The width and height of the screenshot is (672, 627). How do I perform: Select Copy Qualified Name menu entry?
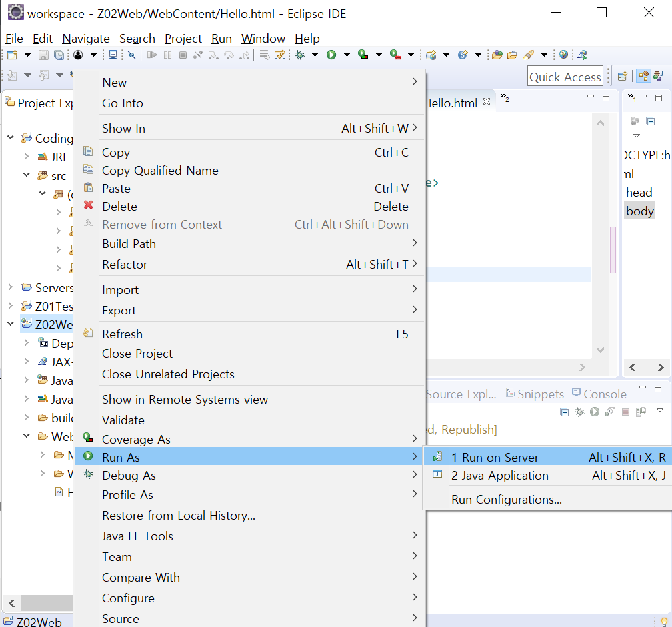250,171
